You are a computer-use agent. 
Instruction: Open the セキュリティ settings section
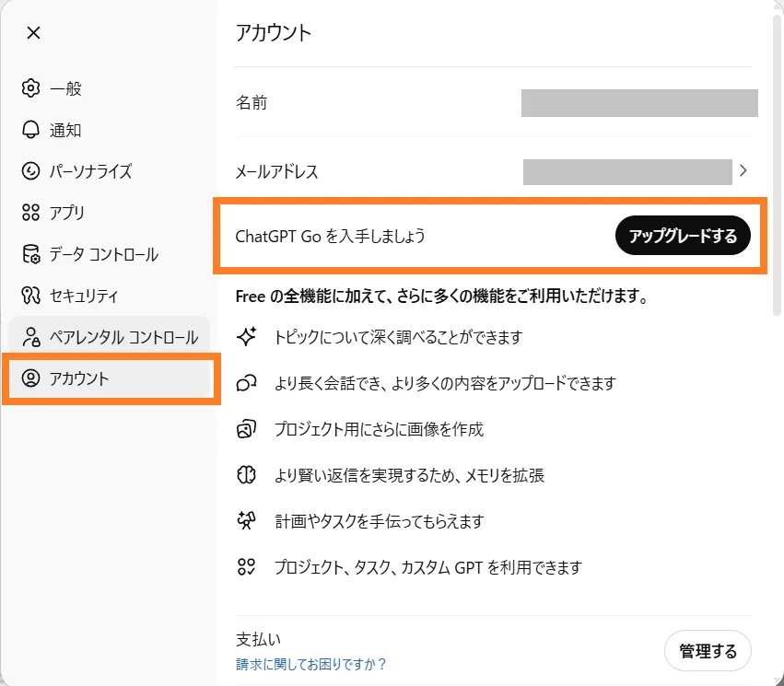(x=84, y=296)
